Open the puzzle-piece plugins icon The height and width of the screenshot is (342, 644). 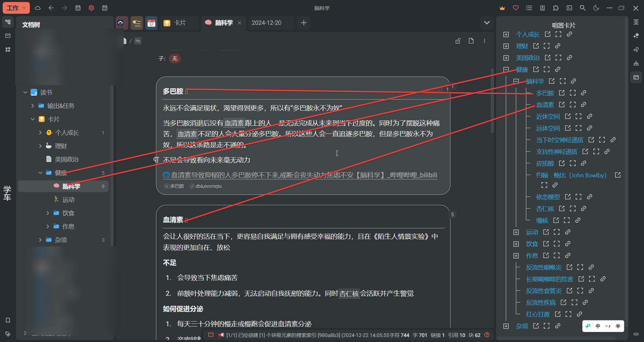[556, 8]
